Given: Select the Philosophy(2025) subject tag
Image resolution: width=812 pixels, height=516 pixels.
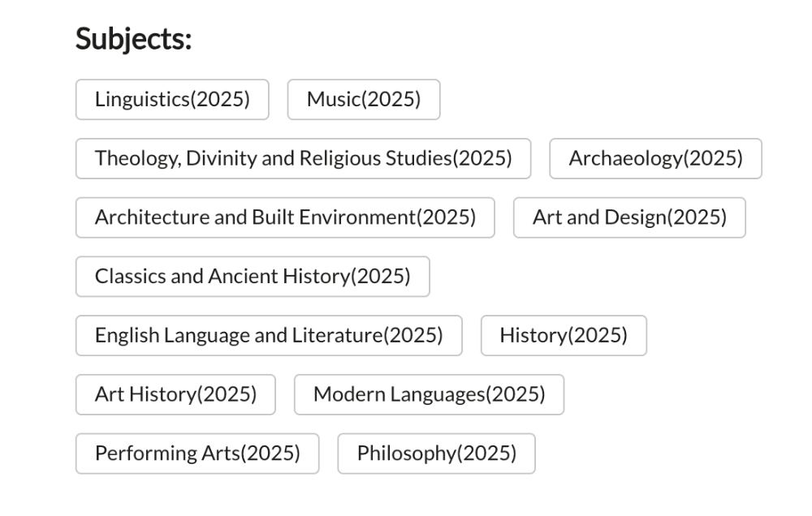Looking at the screenshot, I should coord(436,454).
